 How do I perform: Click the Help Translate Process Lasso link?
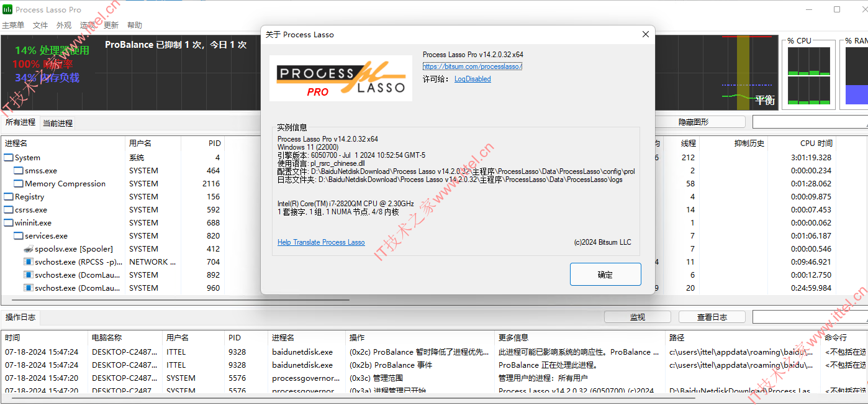click(321, 242)
